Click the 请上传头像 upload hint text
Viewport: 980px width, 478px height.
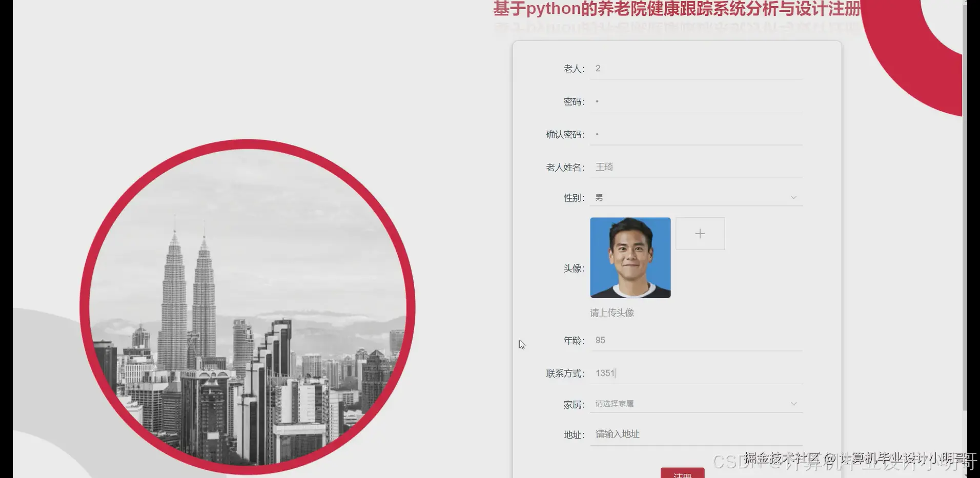point(612,313)
